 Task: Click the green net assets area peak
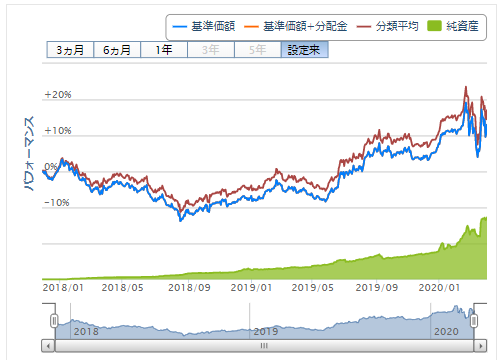tap(484, 218)
